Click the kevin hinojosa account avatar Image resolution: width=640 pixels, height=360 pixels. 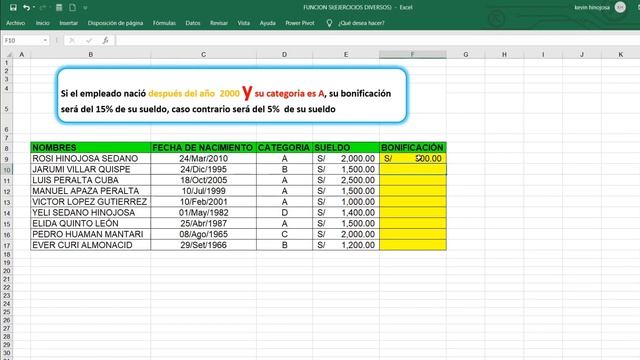620,7
